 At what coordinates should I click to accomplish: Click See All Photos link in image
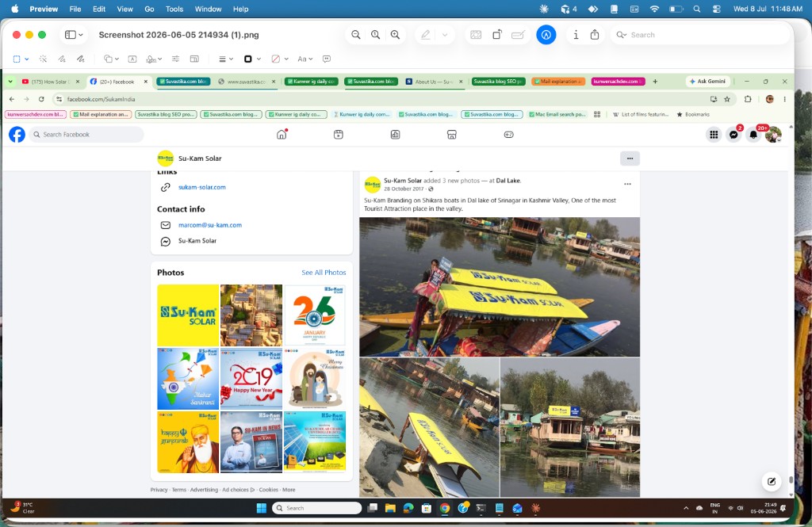coord(324,273)
